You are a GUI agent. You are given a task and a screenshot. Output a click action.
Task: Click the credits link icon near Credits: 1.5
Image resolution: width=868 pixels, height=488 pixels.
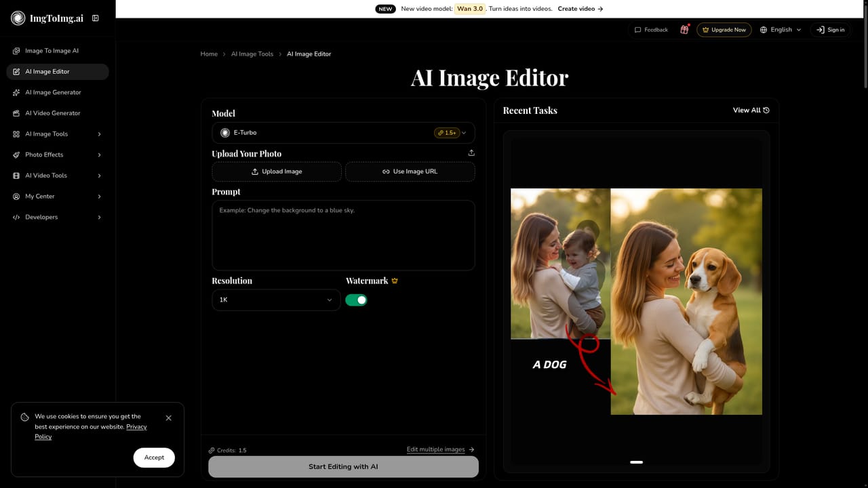click(212, 451)
